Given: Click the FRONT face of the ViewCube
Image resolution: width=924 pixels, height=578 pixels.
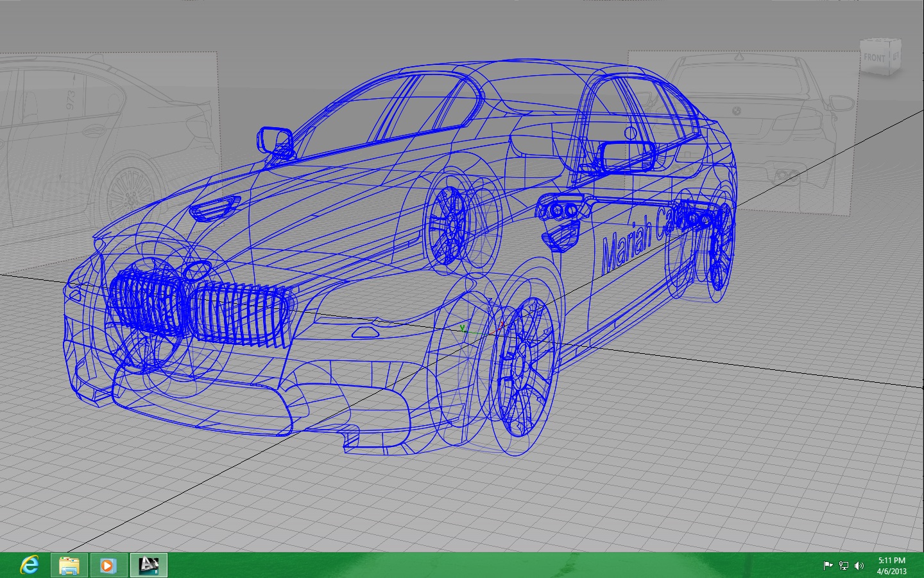Looking at the screenshot, I should (874, 57).
